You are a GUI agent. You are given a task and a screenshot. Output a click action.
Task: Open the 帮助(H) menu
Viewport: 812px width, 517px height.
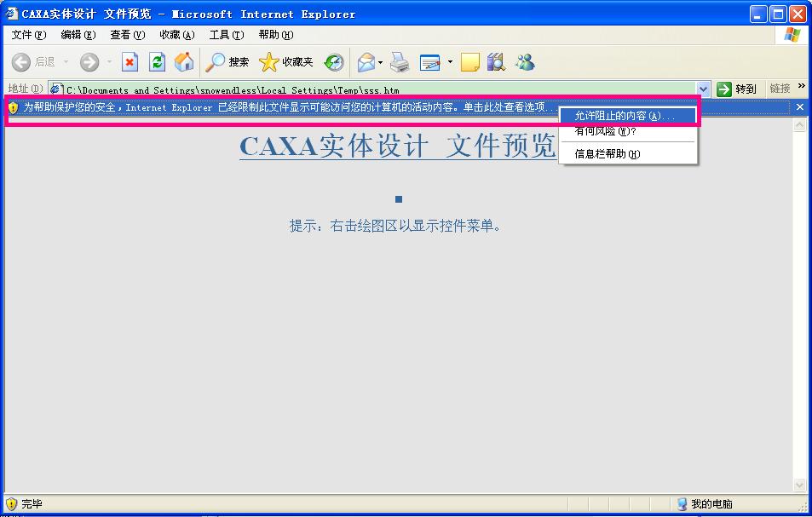tap(276, 35)
